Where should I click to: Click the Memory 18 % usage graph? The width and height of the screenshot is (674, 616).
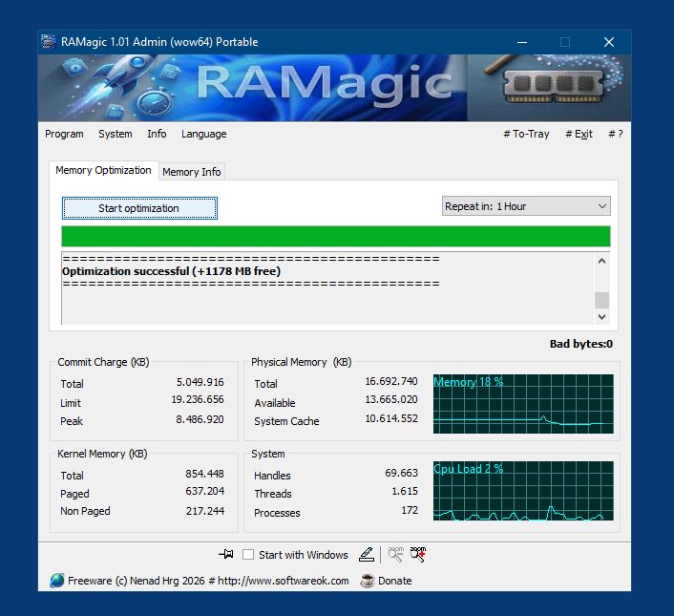coord(523,404)
